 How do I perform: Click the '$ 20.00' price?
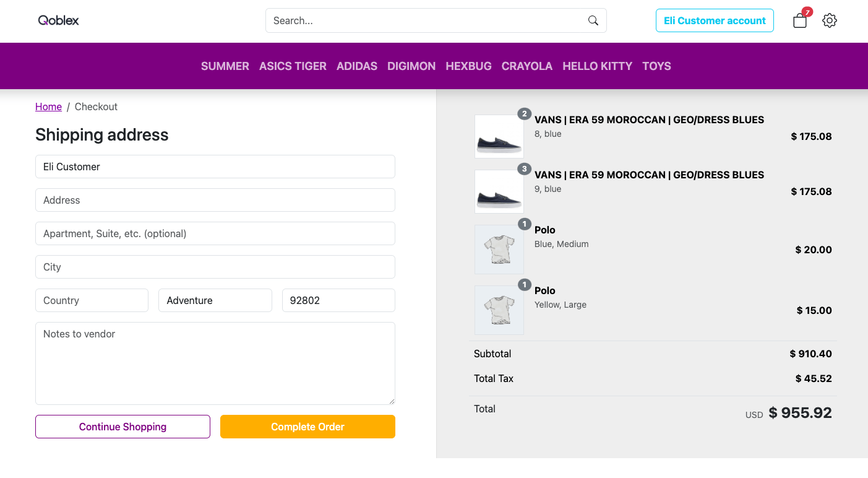[x=814, y=250]
